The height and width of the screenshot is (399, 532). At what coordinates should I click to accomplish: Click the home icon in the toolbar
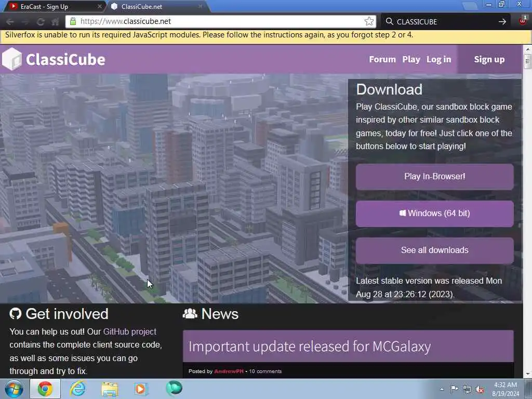point(55,22)
